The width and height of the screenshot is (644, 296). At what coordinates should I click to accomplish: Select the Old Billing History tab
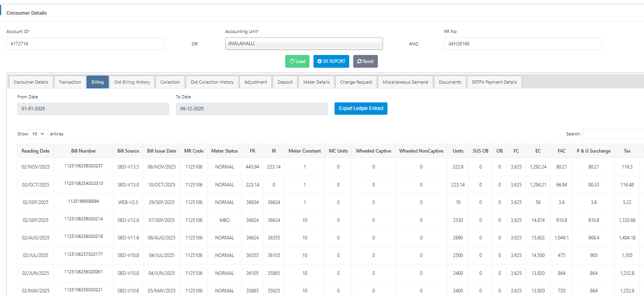[x=132, y=82]
